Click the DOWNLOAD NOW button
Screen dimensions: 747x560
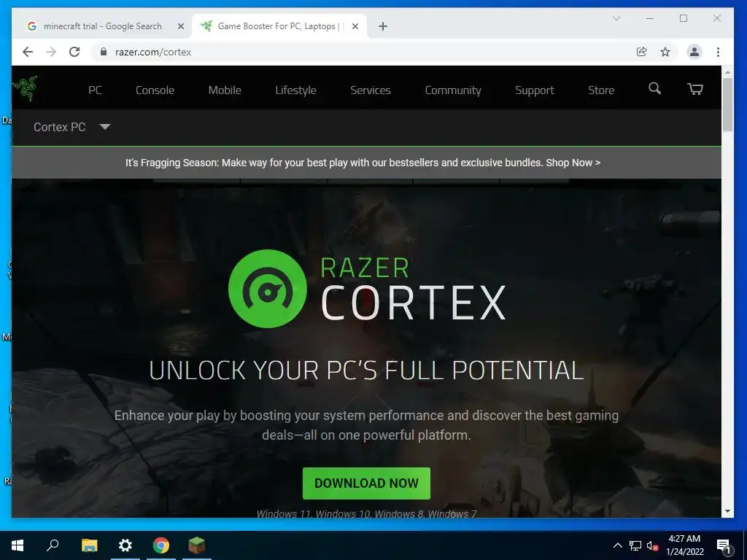point(366,483)
